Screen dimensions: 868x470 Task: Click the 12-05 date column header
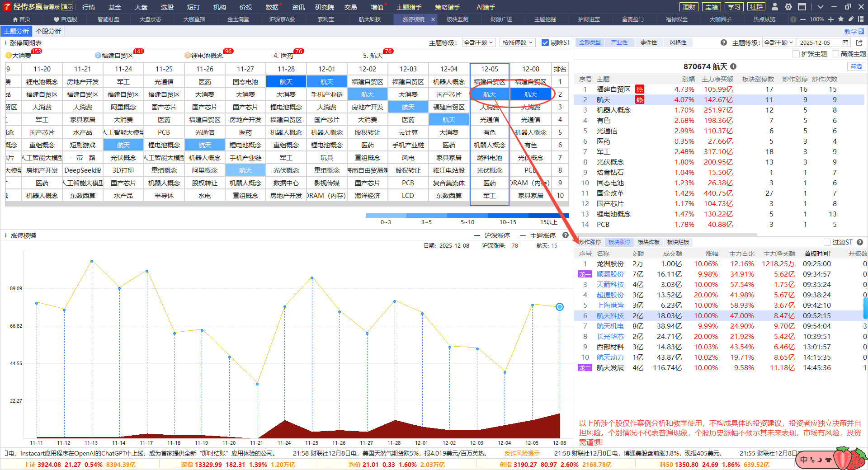tap(490, 69)
